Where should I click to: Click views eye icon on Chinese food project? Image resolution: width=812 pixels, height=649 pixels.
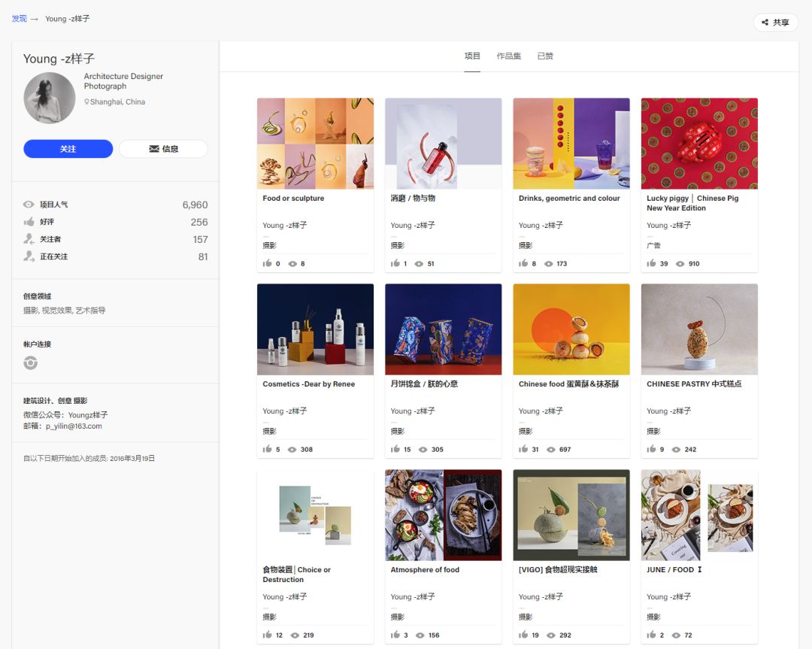[549, 450]
